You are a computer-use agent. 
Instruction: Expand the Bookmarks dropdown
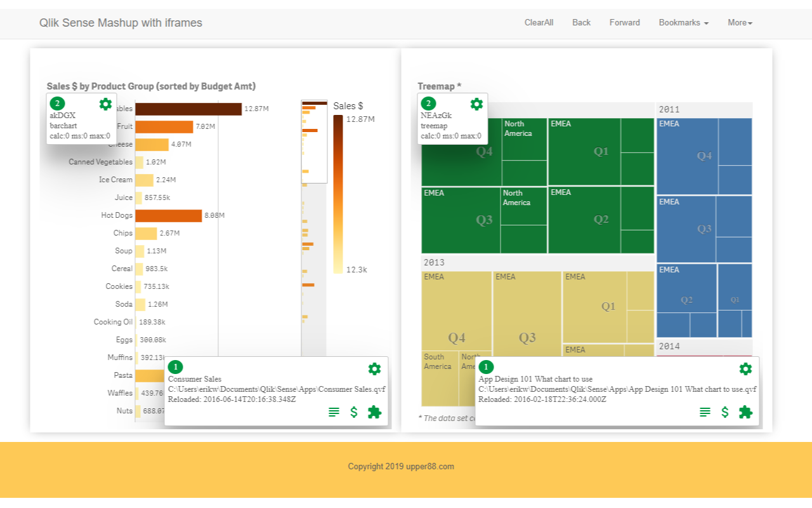click(x=683, y=23)
